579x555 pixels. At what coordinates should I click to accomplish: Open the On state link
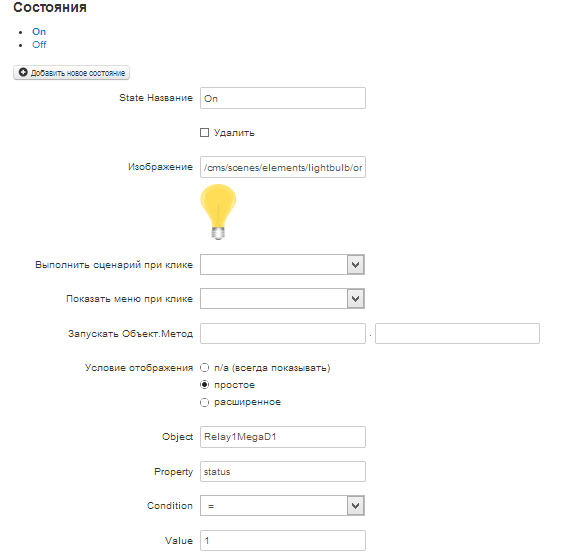[39, 32]
